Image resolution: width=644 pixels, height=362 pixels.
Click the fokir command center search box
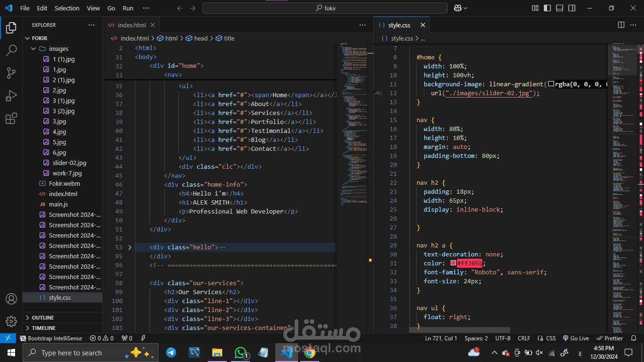[325, 8]
